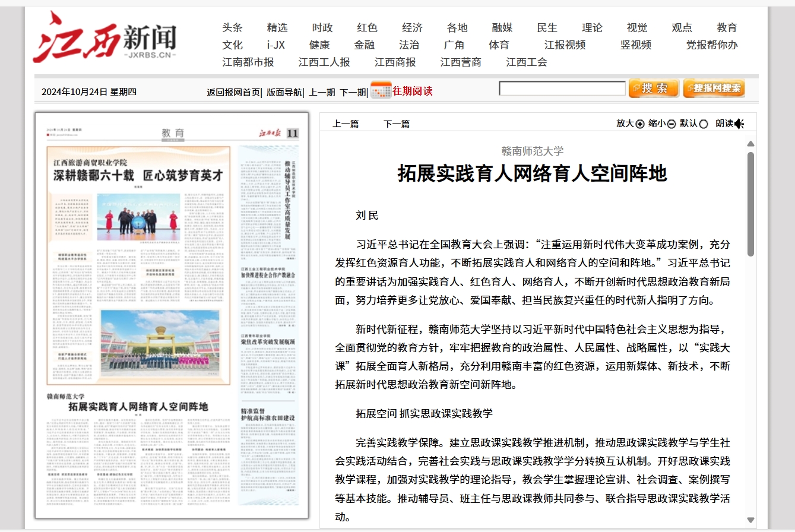The width and height of the screenshot is (795, 532).
Task: Click the 放大 zoom-in icon
Action: tap(640, 124)
